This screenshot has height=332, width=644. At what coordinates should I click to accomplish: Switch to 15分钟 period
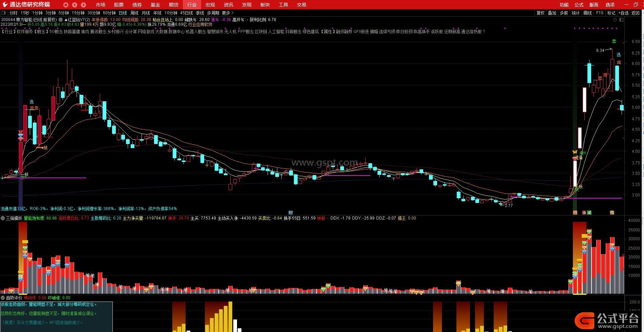click(78, 13)
